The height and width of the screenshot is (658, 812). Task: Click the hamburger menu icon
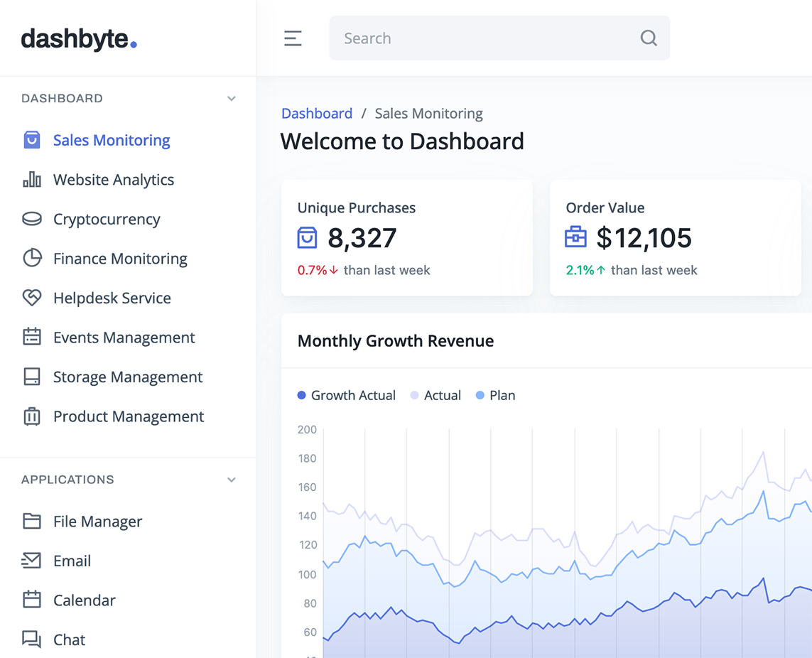pos(293,38)
